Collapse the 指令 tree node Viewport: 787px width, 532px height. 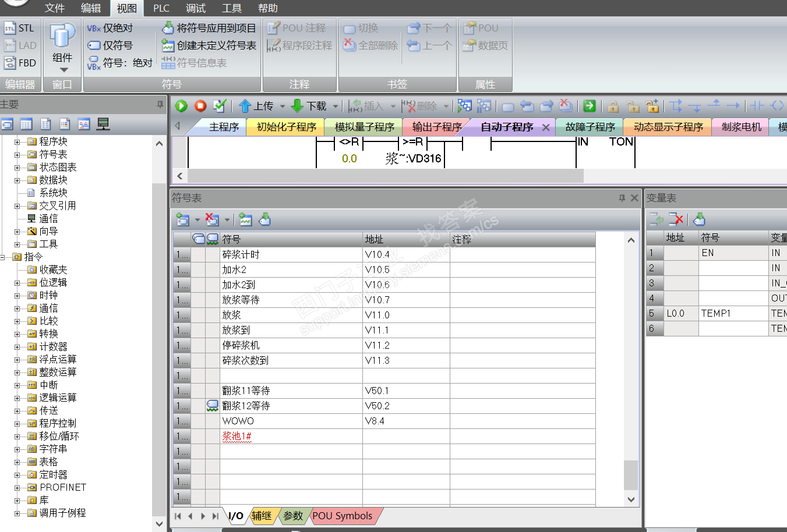3,257
